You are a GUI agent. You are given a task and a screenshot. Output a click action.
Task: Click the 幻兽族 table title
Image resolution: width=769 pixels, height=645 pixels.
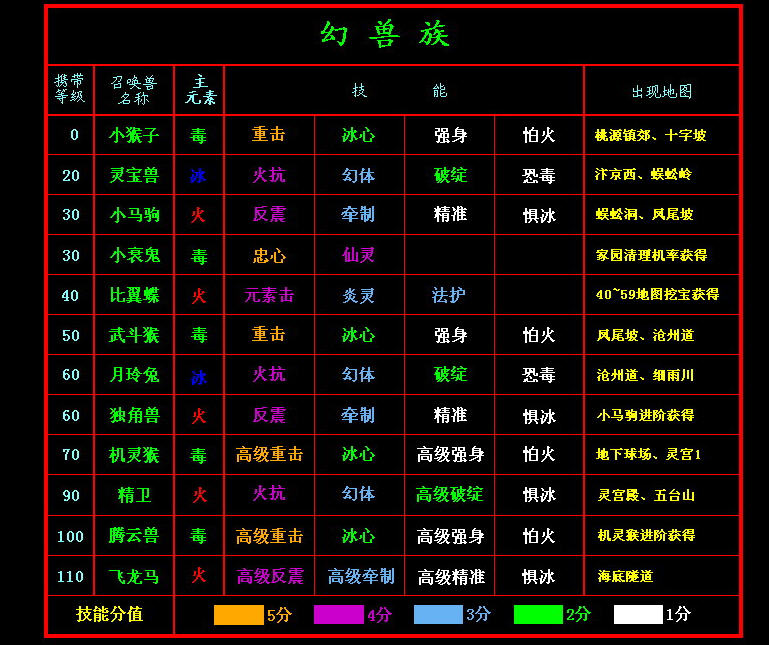[x=385, y=34]
